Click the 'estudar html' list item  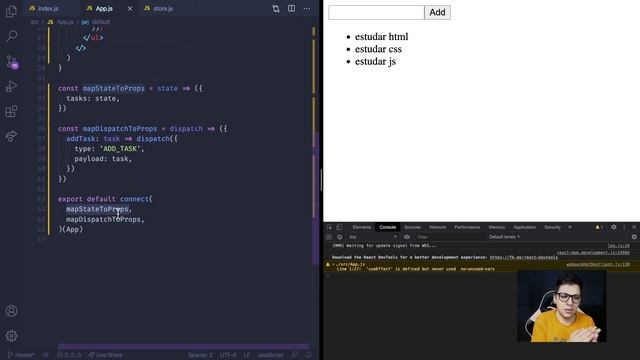click(x=381, y=37)
